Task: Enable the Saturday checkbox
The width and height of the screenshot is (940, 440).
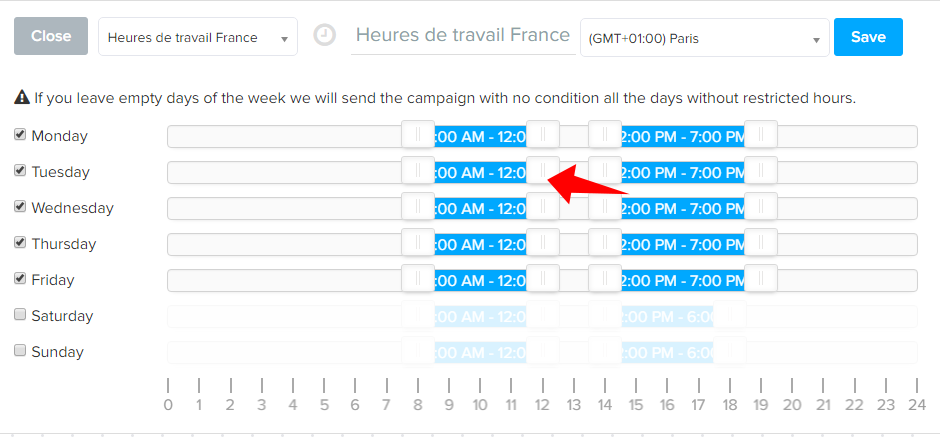Action: pos(20,314)
